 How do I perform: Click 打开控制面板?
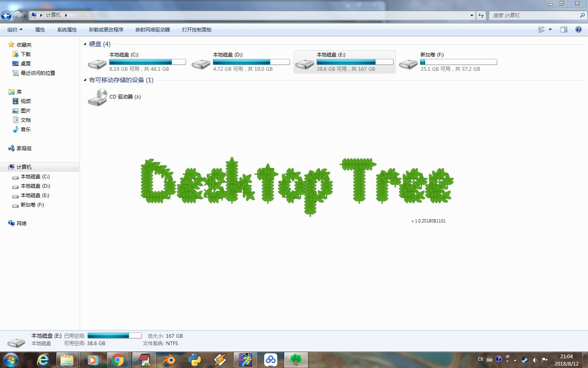[x=197, y=30]
